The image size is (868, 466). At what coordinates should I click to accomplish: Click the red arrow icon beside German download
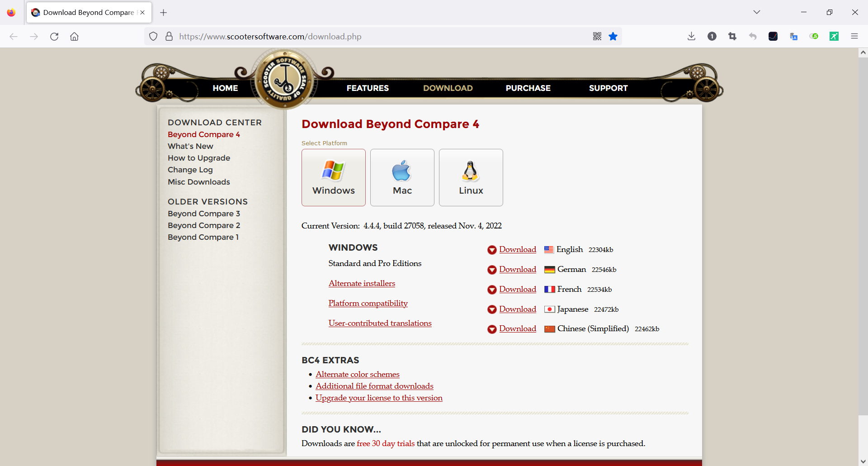tap(492, 270)
